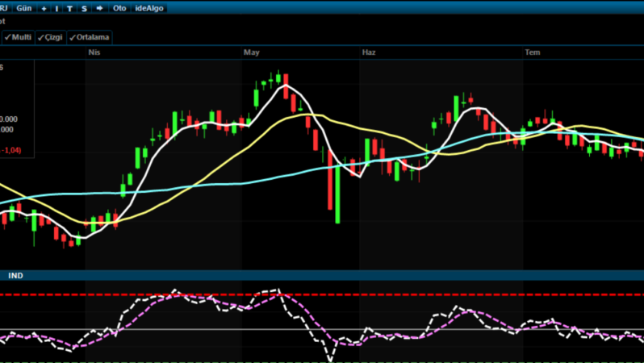Click the red -1,04 change value
This screenshot has height=363, width=644.
(x=10, y=150)
